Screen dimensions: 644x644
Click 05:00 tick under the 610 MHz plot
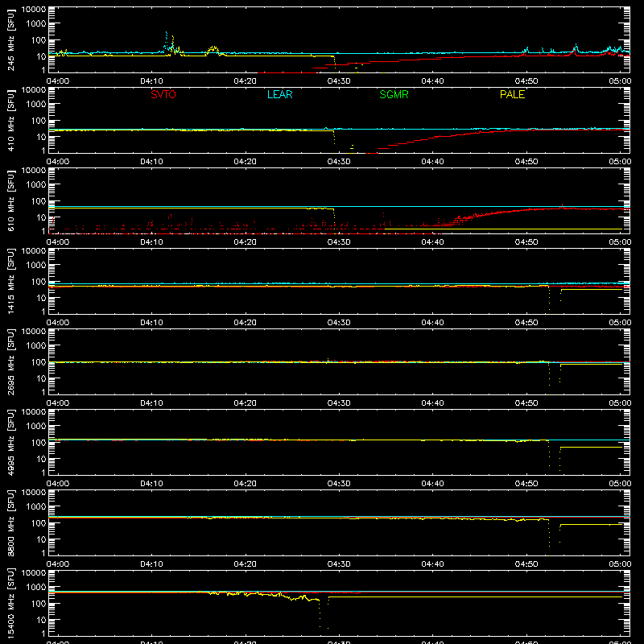click(620, 242)
